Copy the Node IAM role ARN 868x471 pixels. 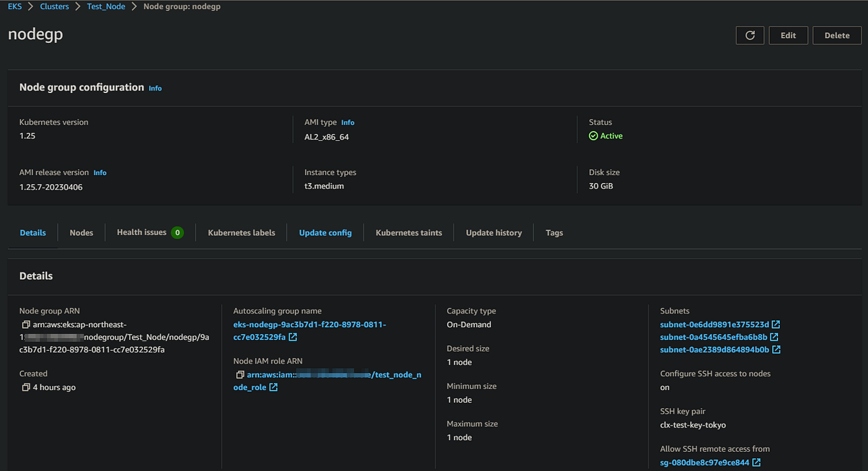coord(240,375)
